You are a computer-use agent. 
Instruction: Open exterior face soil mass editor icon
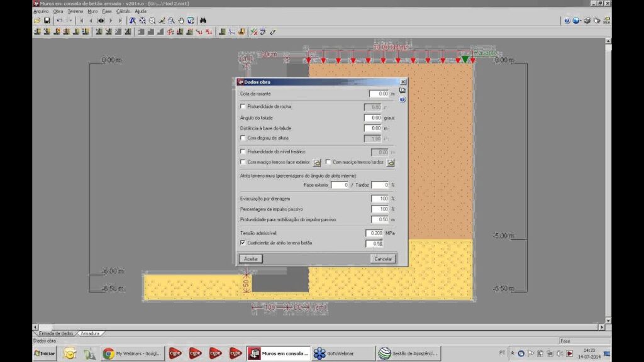click(x=318, y=163)
